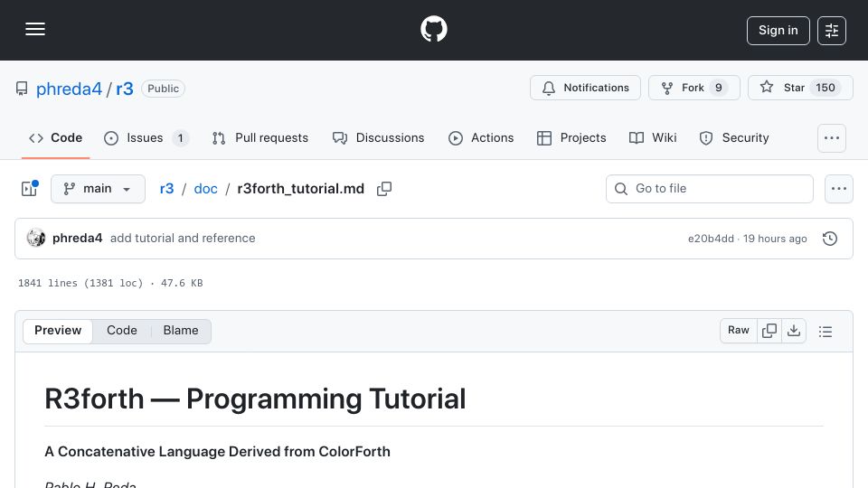
Task: Open more file actions menu
Action: (x=839, y=189)
